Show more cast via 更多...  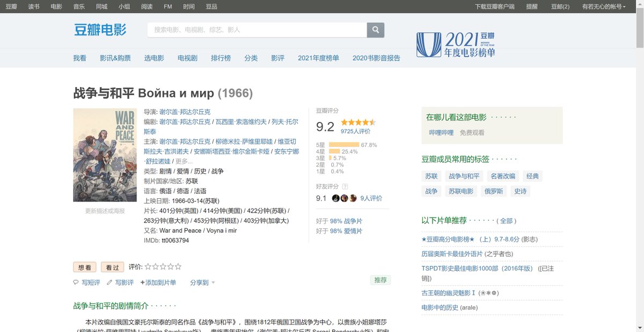click(184, 161)
